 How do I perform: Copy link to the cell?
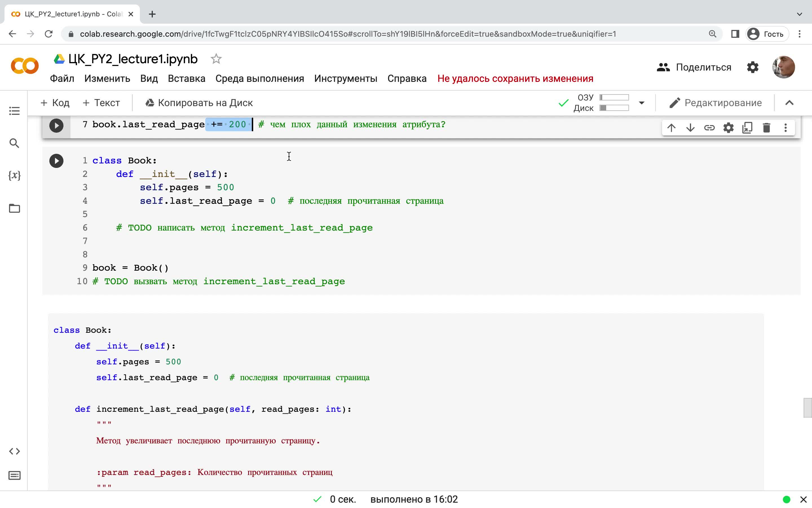(709, 128)
